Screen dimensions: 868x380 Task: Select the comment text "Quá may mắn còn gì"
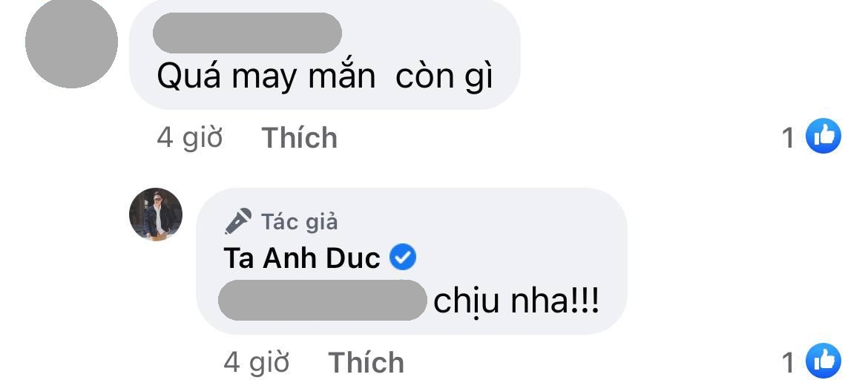[x=324, y=76]
